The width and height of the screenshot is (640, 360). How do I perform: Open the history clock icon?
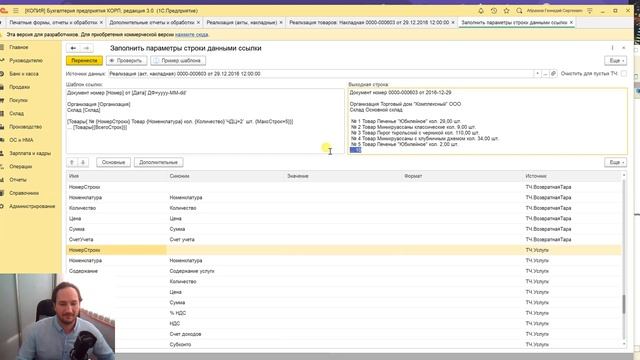point(494,11)
